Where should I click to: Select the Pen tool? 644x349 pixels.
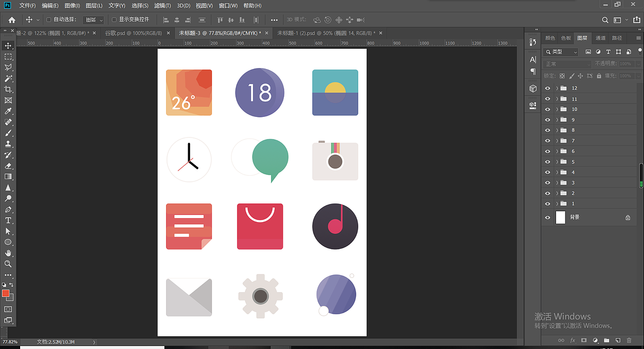[x=8, y=210]
